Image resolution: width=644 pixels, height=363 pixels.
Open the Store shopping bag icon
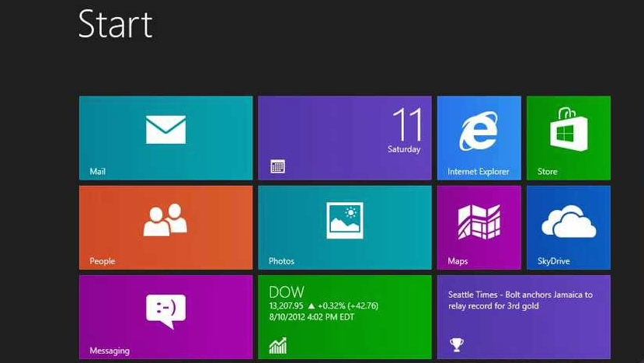click(568, 128)
